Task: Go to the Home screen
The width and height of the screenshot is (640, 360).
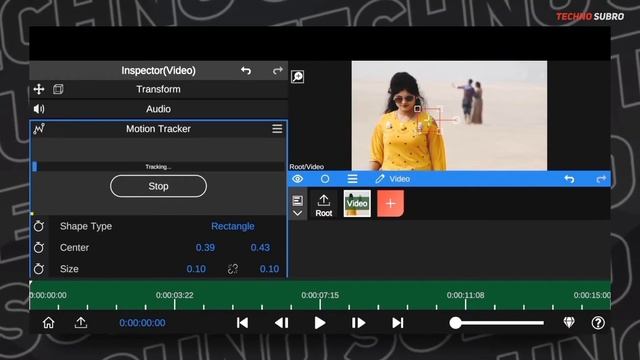Action: [49, 323]
